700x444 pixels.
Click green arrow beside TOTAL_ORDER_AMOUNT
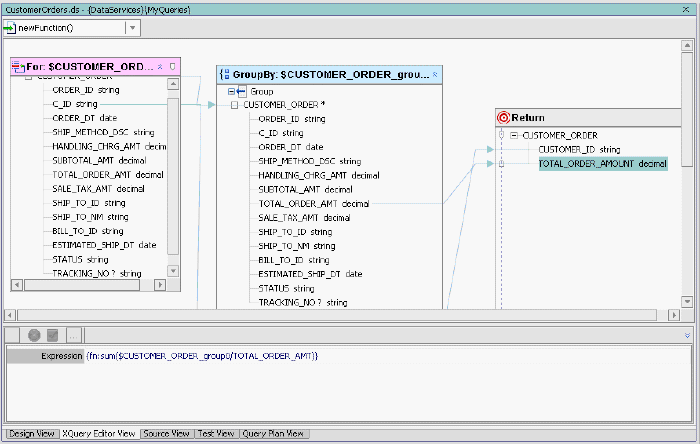[490, 164]
